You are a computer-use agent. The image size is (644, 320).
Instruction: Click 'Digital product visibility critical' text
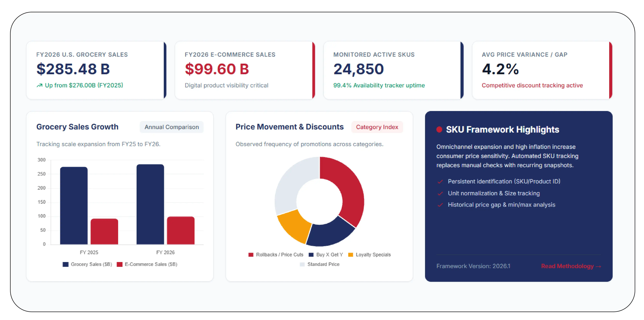[x=226, y=86]
